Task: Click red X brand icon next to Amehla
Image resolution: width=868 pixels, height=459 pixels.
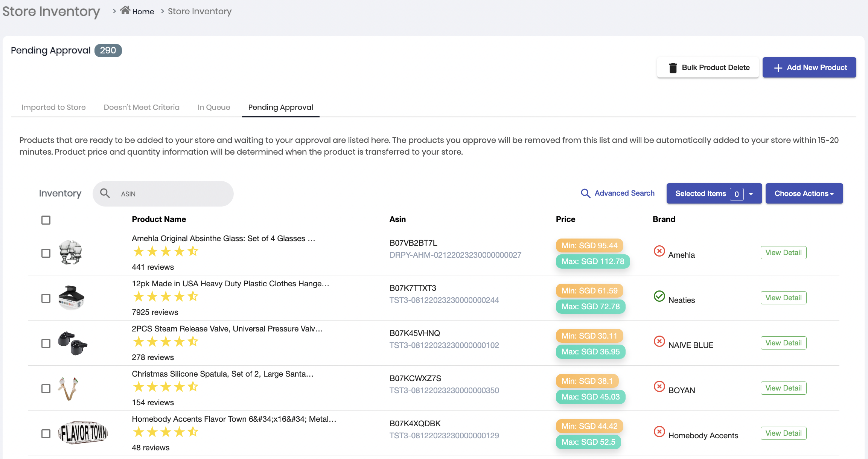Action: [x=659, y=251]
